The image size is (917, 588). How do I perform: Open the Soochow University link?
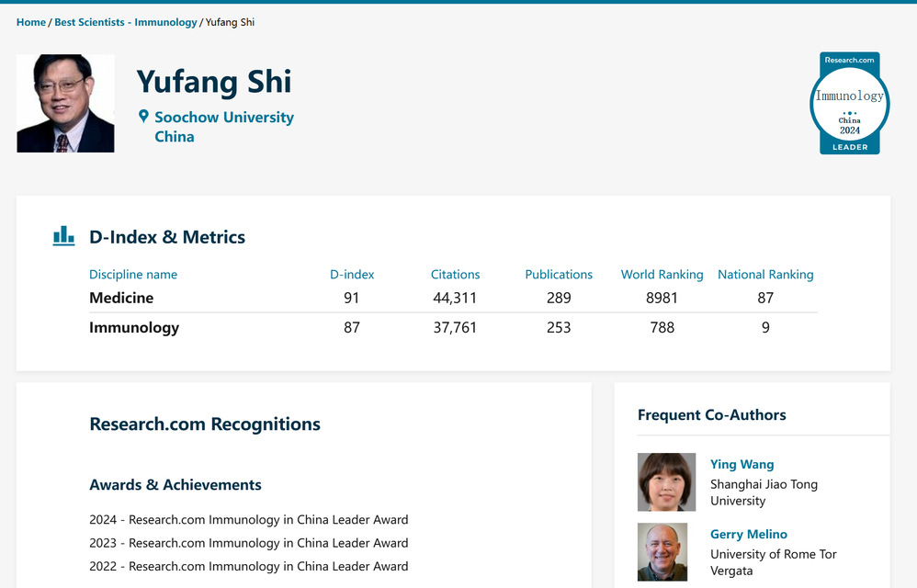[223, 118]
